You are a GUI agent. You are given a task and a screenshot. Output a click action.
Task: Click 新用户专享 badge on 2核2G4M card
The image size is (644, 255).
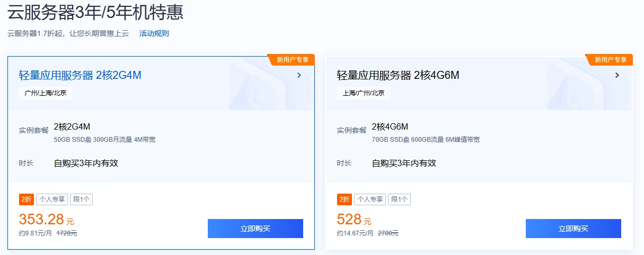point(292,60)
